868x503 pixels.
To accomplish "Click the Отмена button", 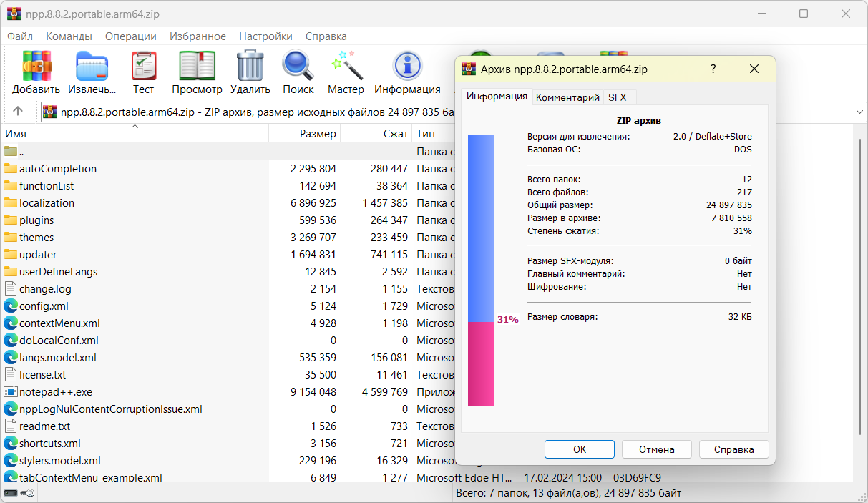I will [x=657, y=449].
